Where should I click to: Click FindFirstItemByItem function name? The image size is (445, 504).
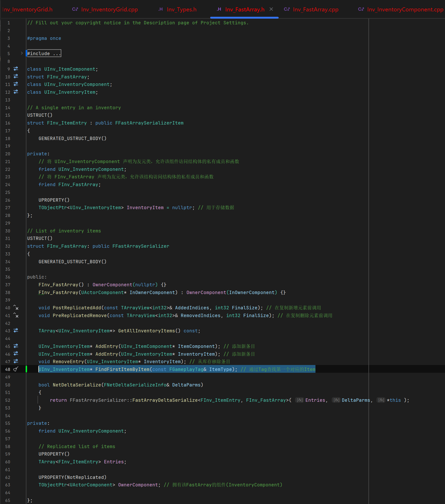(x=123, y=369)
